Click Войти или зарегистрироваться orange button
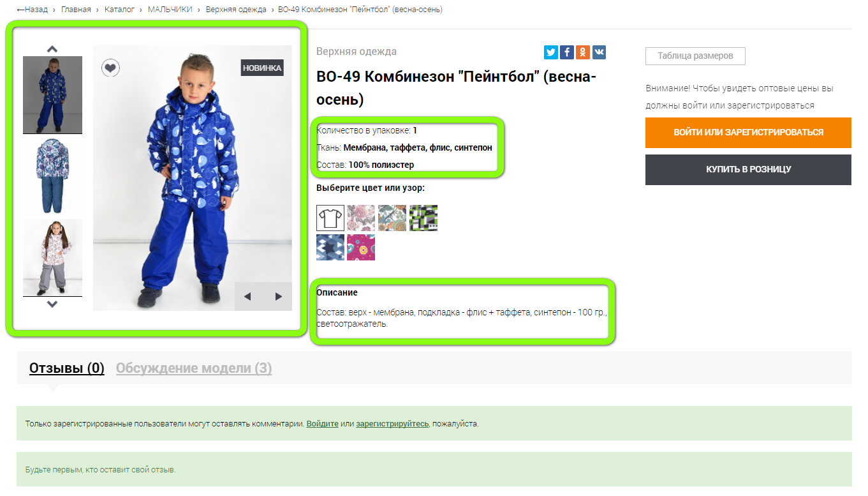Viewport: 868px width, 496px height. point(748,133)
